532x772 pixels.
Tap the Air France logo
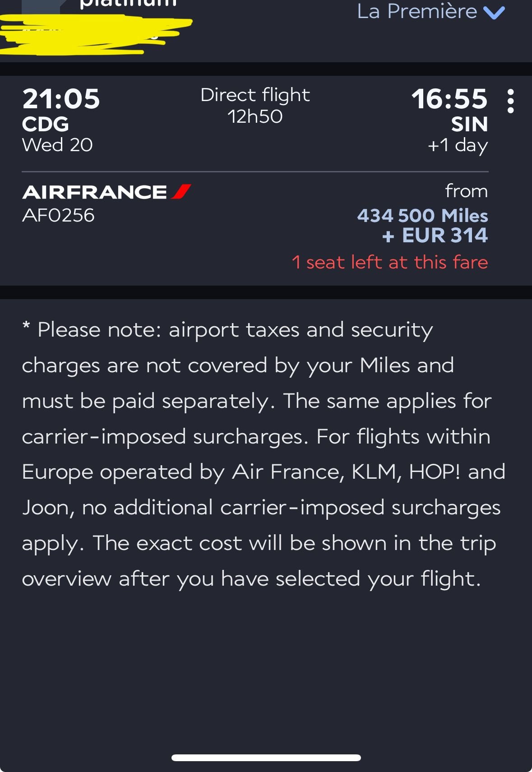pos(106,192)
